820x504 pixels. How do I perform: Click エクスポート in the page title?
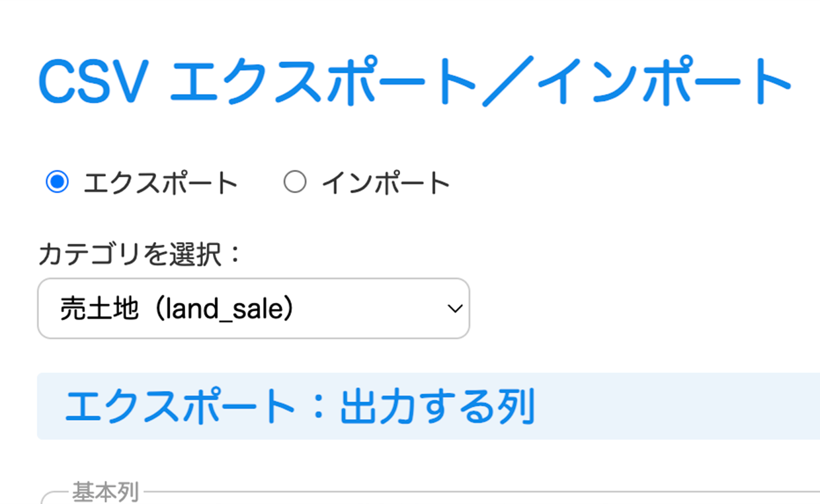(x=324, y=83)
